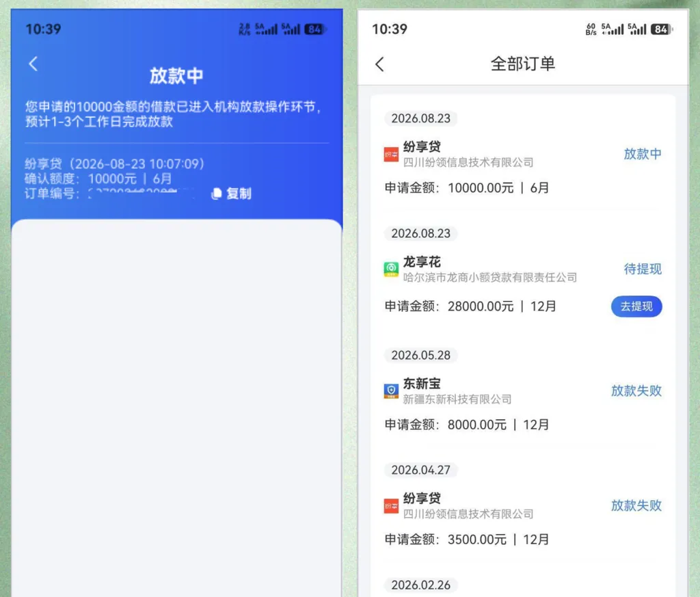View the 放款中 status of 10000.00元 order

643,154
